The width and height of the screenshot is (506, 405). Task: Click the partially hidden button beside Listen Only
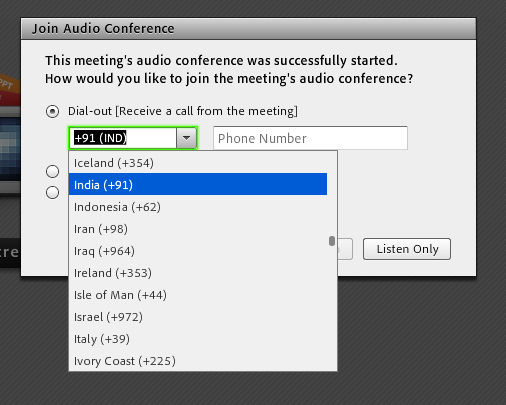[x=345, y=249]
